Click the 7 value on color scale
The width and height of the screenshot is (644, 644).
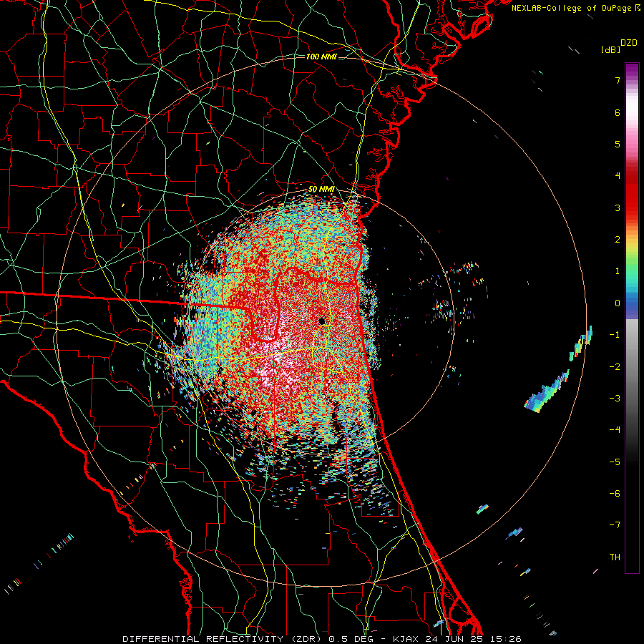618,80
